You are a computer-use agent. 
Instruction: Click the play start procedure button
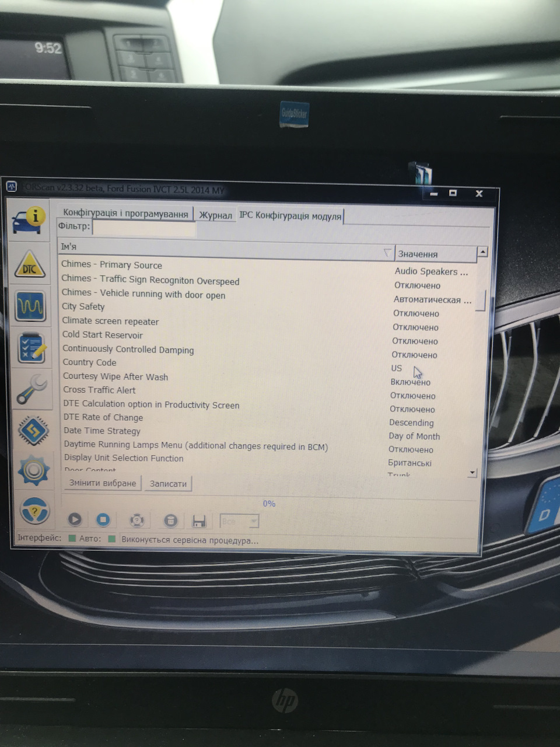tap(75, 519)
